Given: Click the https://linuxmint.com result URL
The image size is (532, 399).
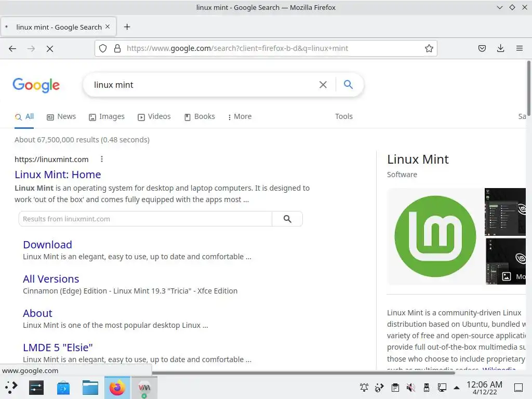Looking at the screenshot, I should tap(51, 159).
